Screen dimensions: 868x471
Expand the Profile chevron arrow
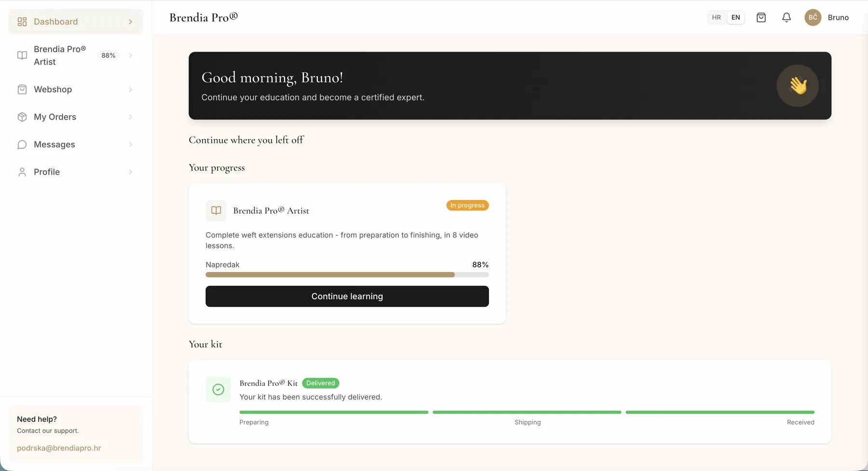pyautogui.click(x=130, y=172)
